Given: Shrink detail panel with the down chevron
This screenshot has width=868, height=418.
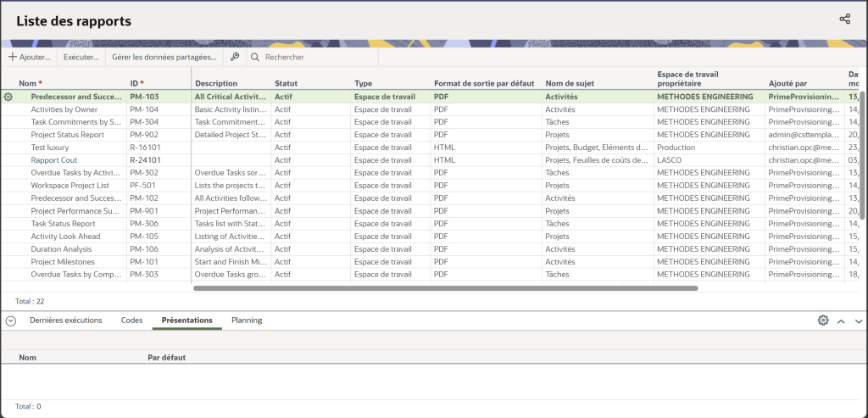Looking at the screenshot, I should pyautogui.click(x=858, y=321).
